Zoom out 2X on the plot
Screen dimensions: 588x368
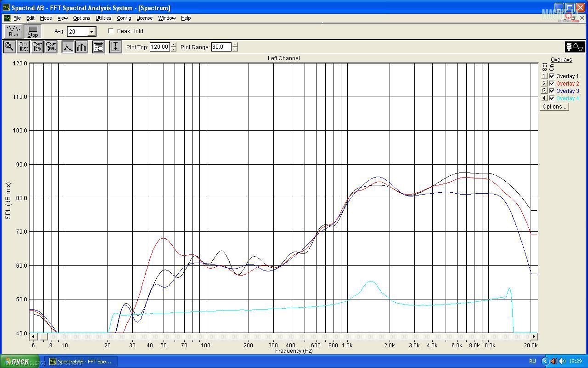37,46
